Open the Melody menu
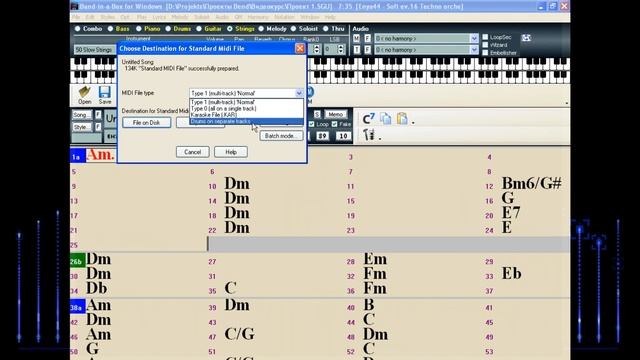 pos(180,17)
